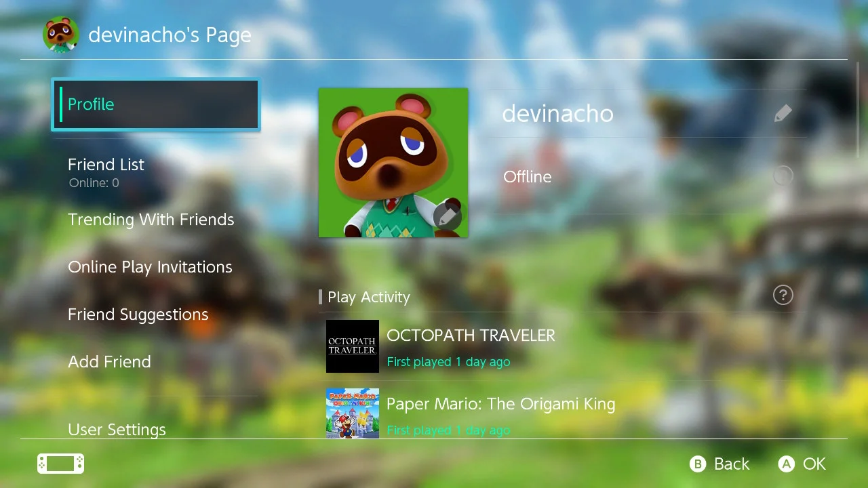The width and height of the screenshot is (868, 488).
Task: Open the Play Activity help question mark
Action: (783, 295)
